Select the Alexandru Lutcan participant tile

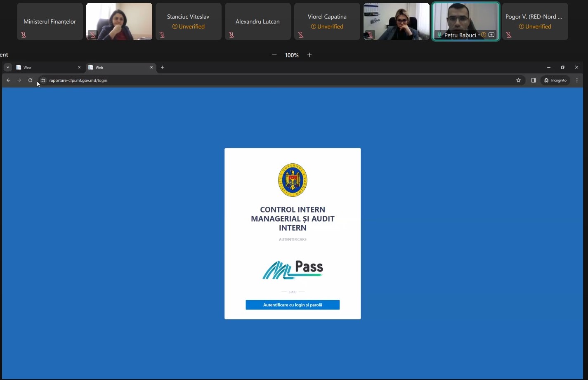tap(258, 21)
